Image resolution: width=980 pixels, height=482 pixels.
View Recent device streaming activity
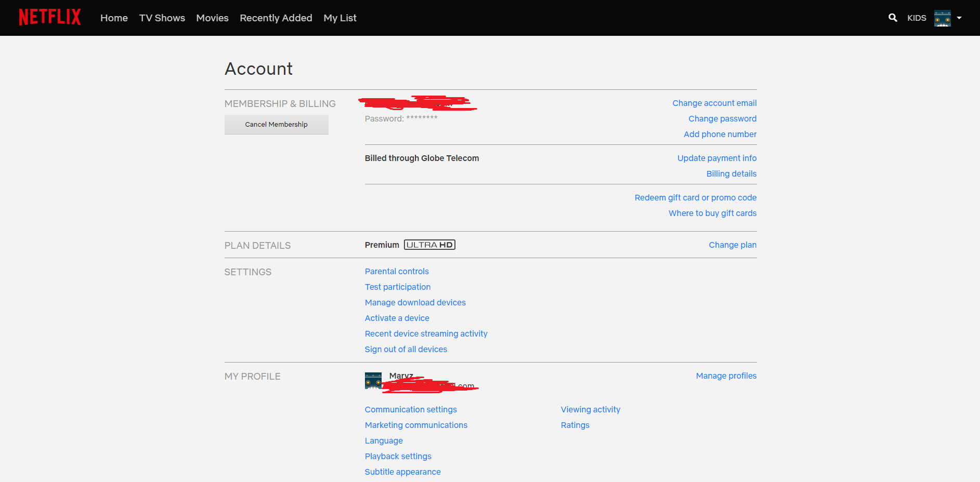(x=426, y=333)
